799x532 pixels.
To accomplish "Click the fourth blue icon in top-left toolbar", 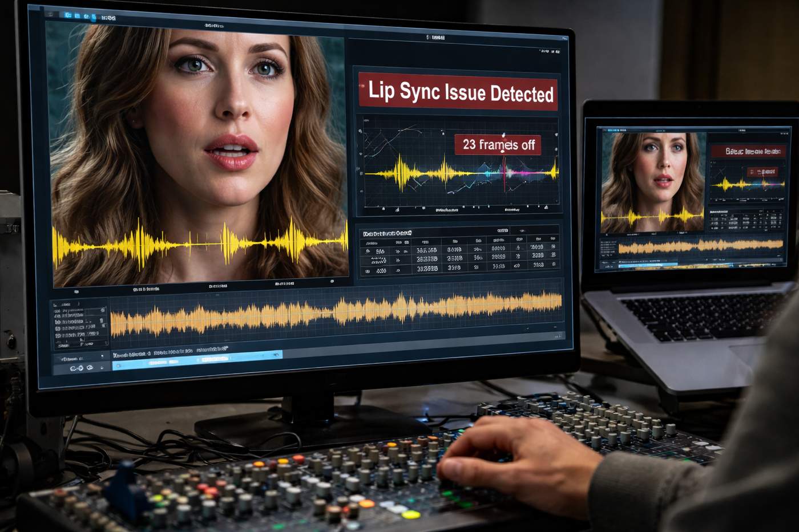I will [x=94, y=17].
